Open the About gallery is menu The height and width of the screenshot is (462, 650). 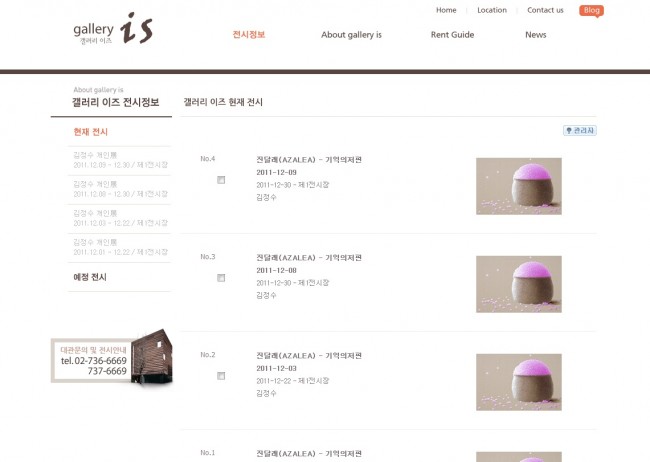click(x=351, y=35)
